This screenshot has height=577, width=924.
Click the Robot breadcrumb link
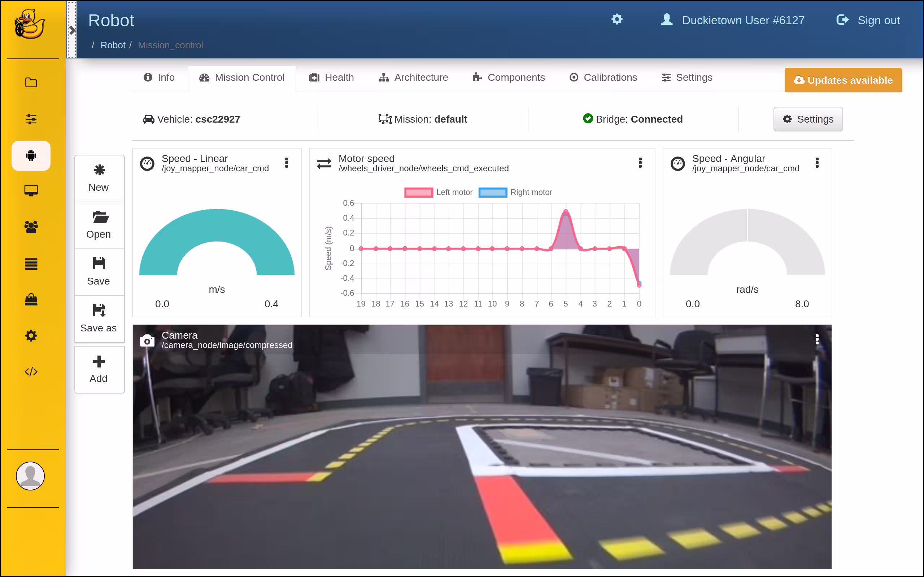click(x=113, y=45)
